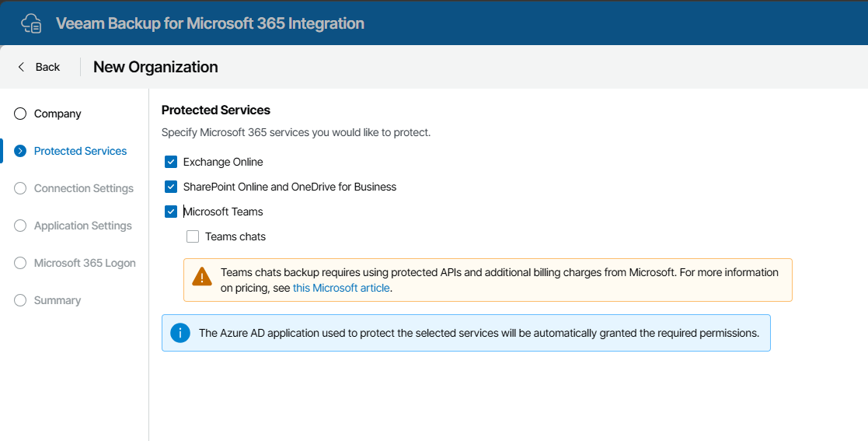Select the Protected Services wizard step

click(x=80, y=151)
